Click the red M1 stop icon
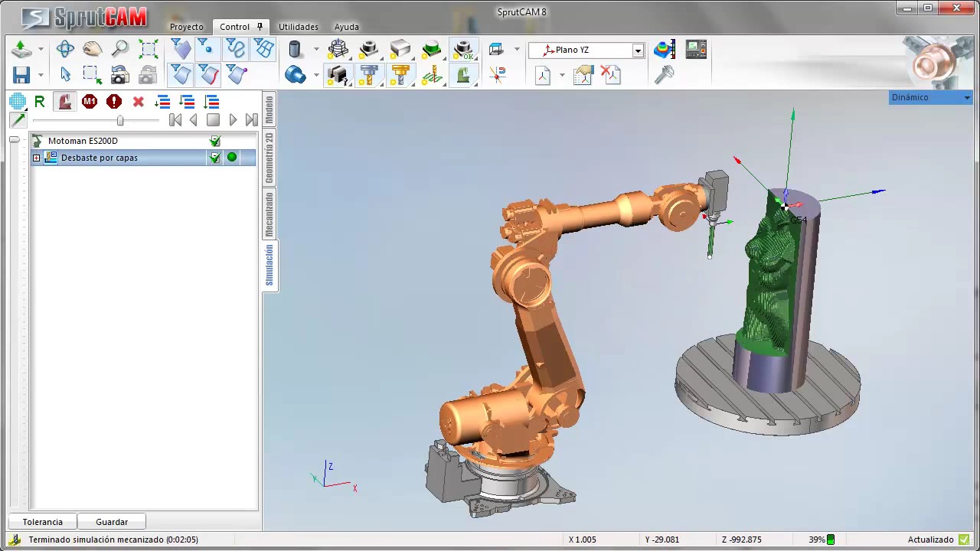The height and width of the screenshot is (551, 980). pos(90,102)
